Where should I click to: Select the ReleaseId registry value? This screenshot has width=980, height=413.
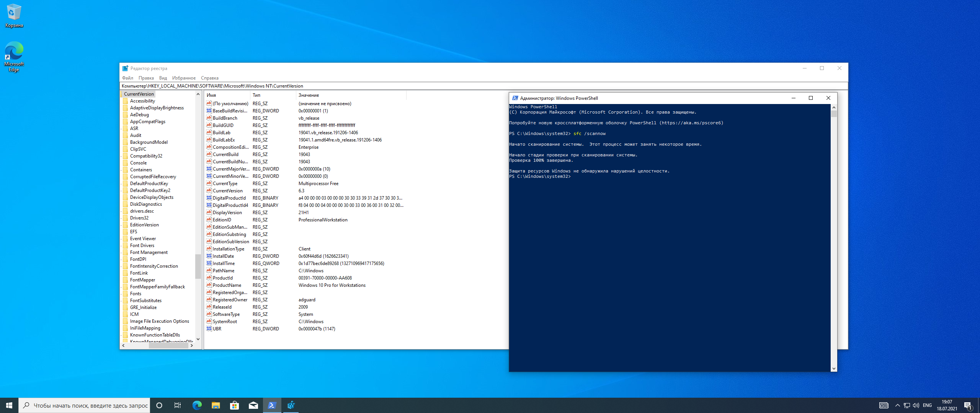(x=222, y=307)
